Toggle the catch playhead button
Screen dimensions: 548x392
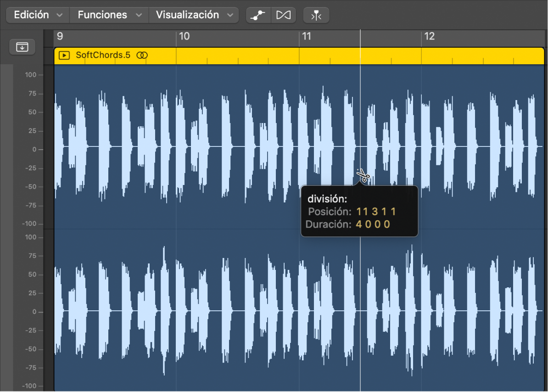(x=316, y=15)
